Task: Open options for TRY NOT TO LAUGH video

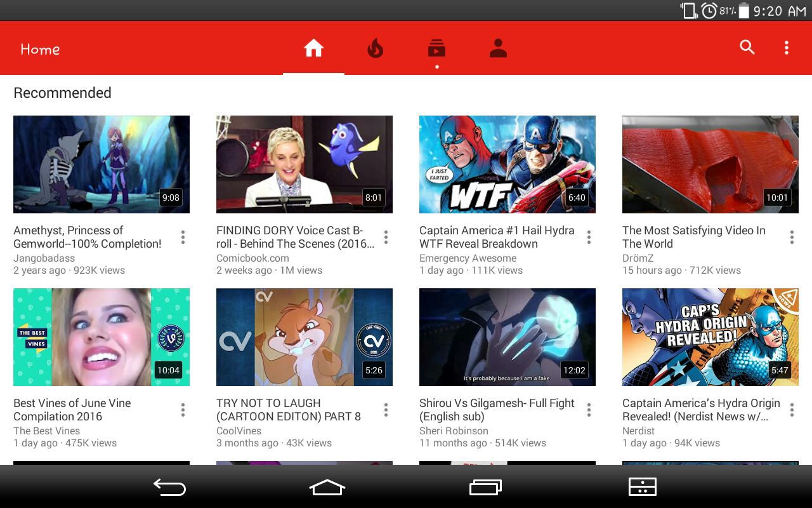Action: click(386, 410)
